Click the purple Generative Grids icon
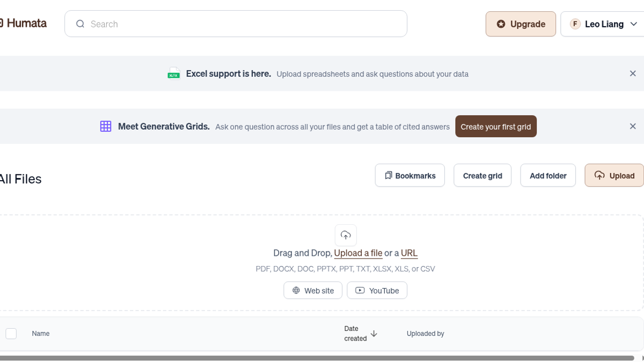Screen dimensions: 644x362 [106, 127]
